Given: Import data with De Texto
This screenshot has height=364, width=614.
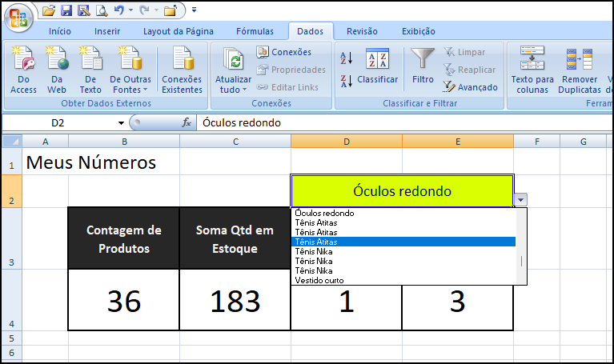Looking at the screenshot, I should 90,70.
